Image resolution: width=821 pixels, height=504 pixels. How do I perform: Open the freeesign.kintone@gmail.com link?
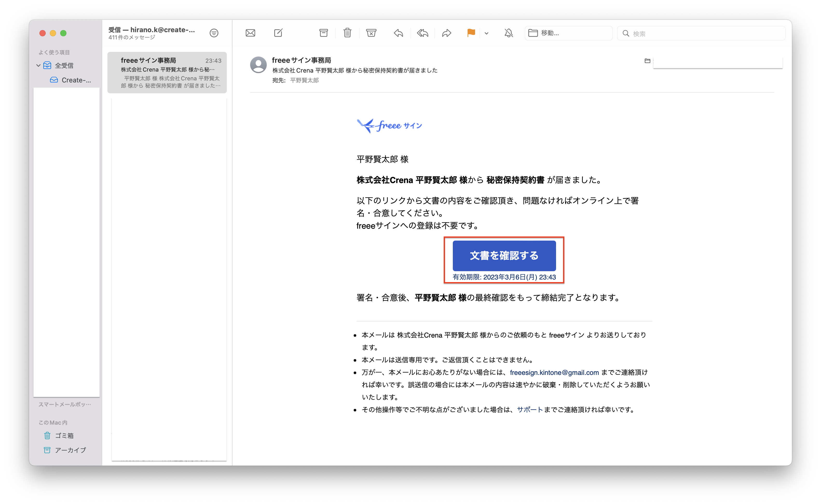[x=554, y=372]
